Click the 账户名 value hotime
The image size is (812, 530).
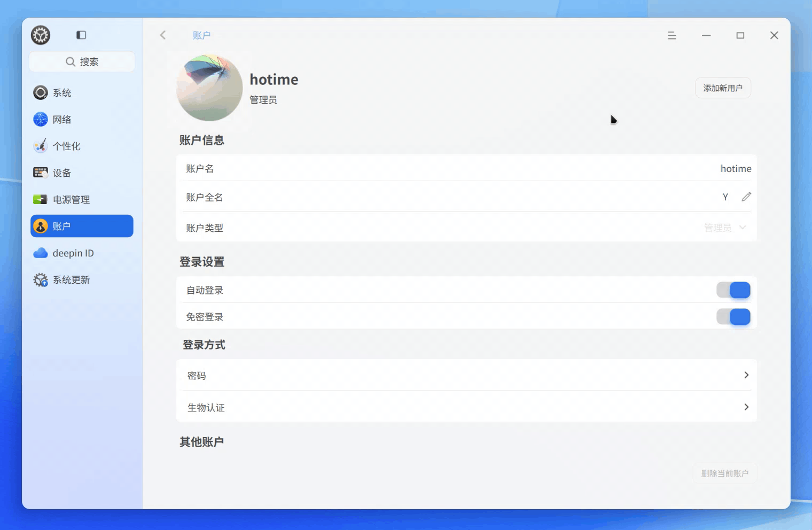point(736,169)
